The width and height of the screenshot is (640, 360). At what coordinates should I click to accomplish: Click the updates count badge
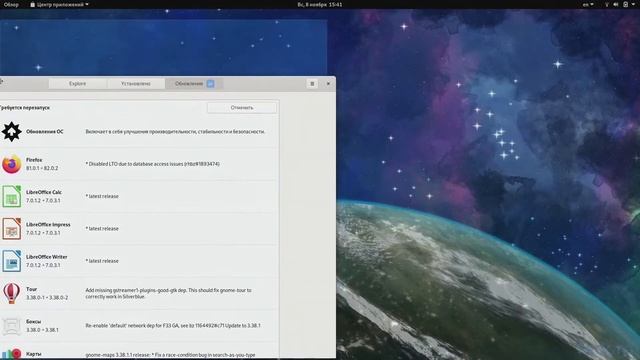[210, 84]
